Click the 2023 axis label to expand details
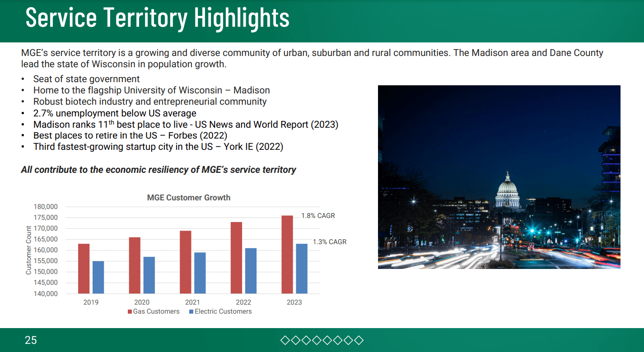This screenshot has width=644, height=352. pyautogui.click(x=294, y=302)
